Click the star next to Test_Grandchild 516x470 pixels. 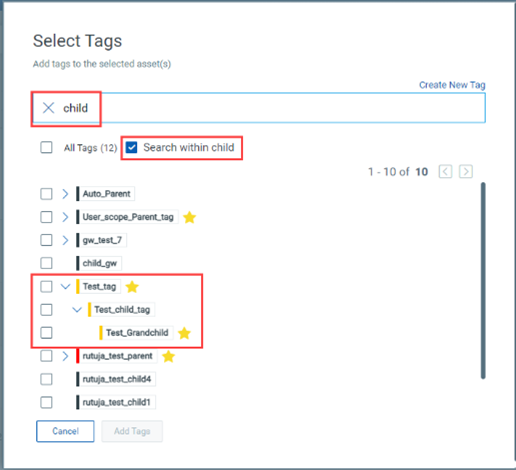[x=184, y=333]
